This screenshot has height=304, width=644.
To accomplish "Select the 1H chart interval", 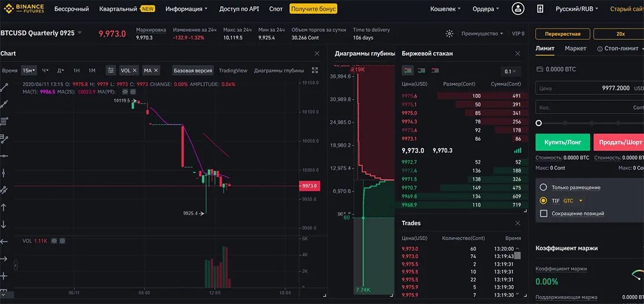I will coord(77,71).
